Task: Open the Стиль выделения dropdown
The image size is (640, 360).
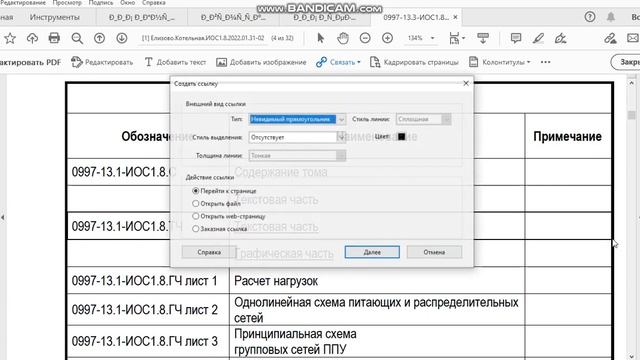Action: [x=298, y=138]
